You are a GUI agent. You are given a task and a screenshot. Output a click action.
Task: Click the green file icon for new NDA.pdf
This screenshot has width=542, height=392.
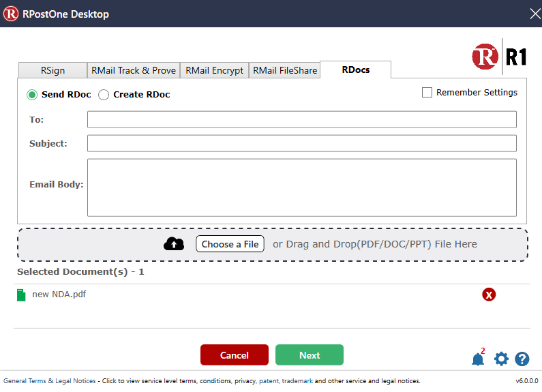pyautogui.click(x=21, y=295)
